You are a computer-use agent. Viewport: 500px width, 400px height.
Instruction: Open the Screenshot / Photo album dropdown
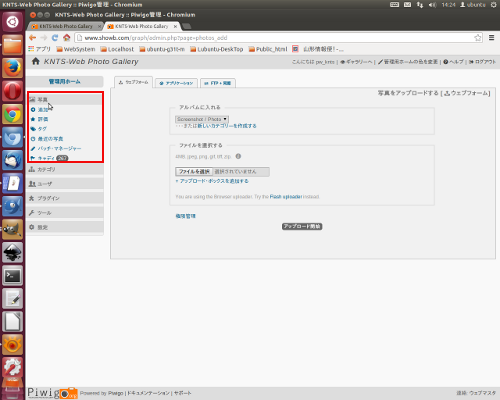click(202, 119)
